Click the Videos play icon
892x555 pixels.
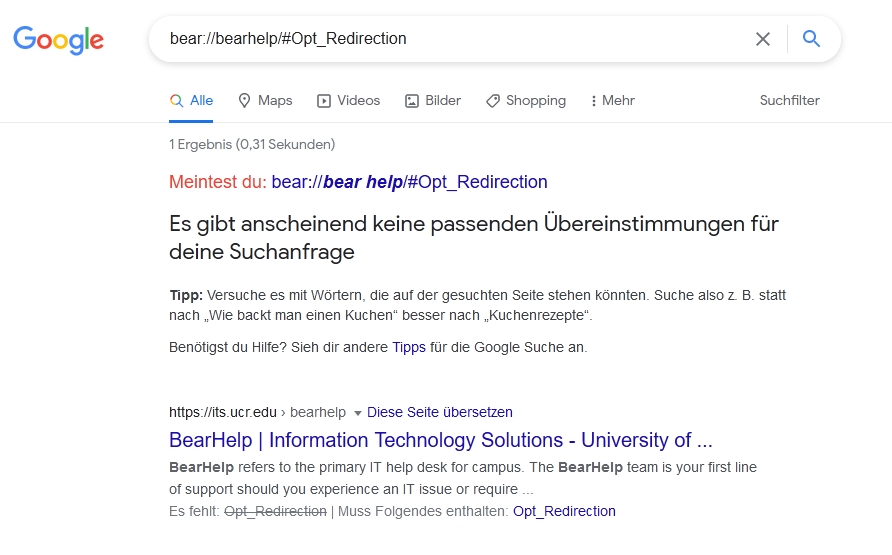tap(324, 100)
